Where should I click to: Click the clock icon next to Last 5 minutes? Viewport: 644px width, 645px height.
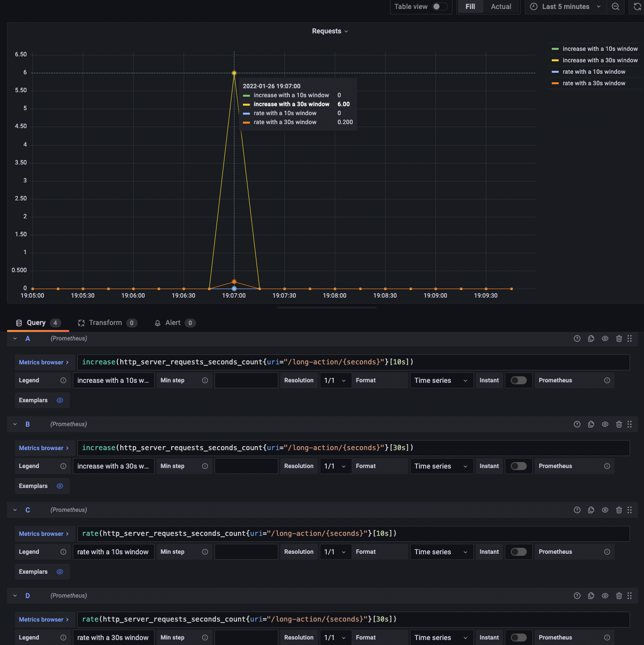533,6
